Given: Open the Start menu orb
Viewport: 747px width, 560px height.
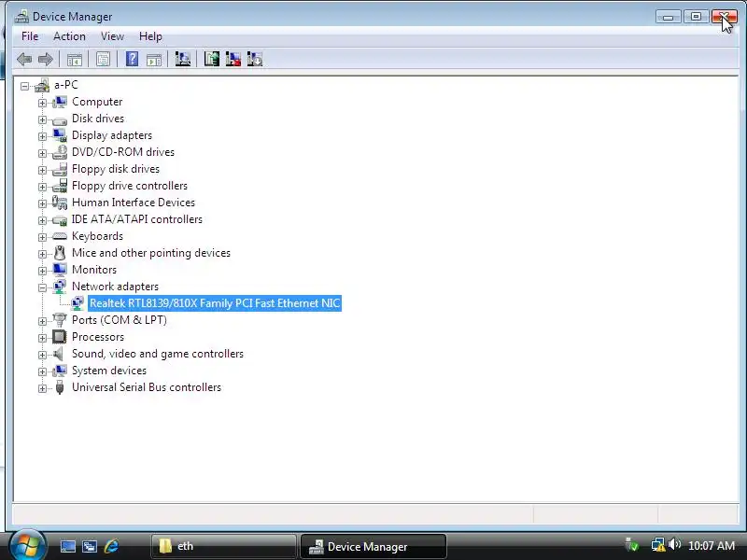Looking at the screenshot, I should tap(27, 546).
